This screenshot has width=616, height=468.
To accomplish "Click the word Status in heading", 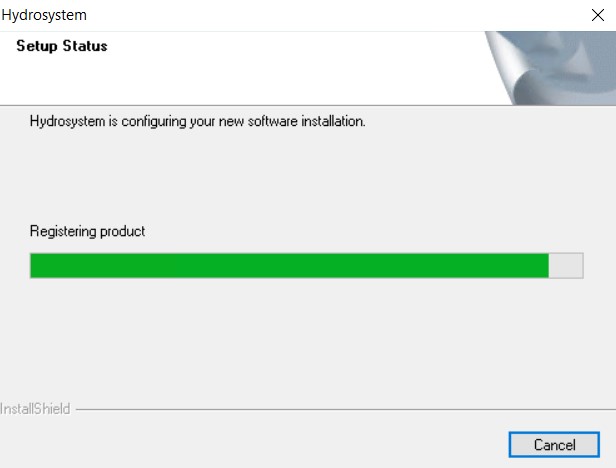I will [85, 46].
